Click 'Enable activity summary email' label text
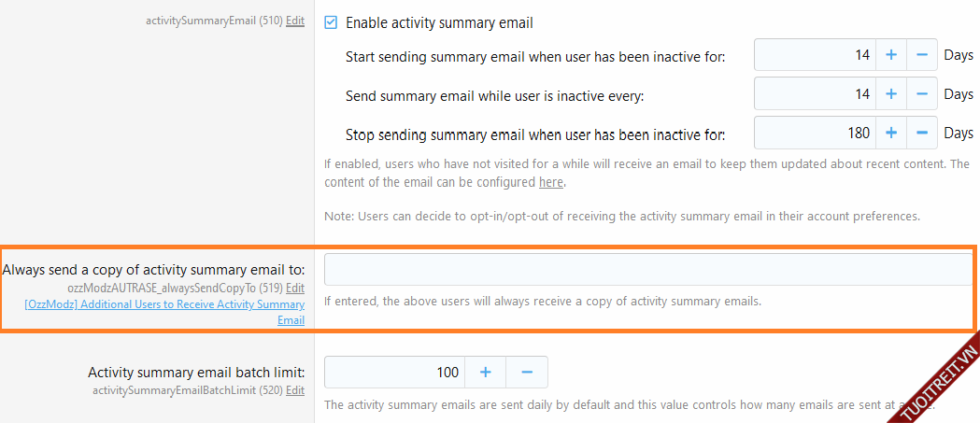Screen dimensions: 980x423 [439, 22]
